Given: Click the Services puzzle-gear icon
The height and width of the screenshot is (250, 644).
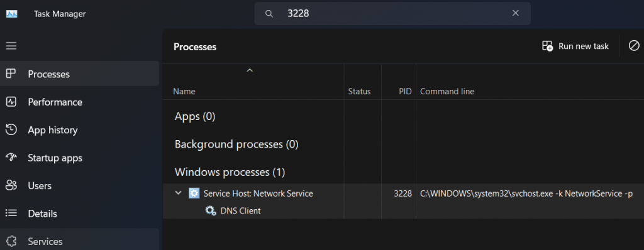Looking at the screenshot, I should [11, 241].
